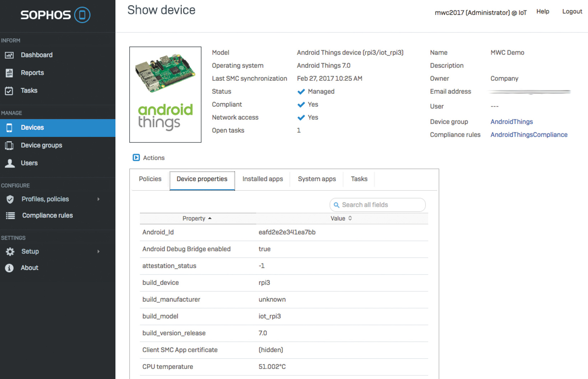
Task: Click the Network access Yes checkmark
Action: [301, 117]
